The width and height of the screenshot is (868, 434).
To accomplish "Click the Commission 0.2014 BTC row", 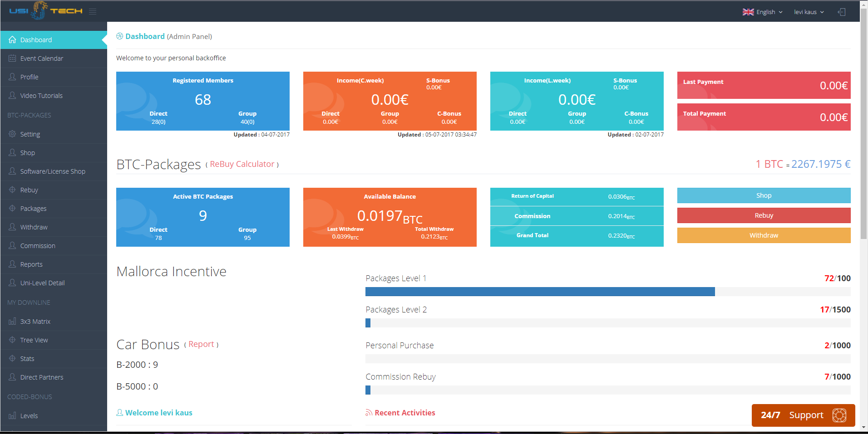I will [x=577, y=216].
